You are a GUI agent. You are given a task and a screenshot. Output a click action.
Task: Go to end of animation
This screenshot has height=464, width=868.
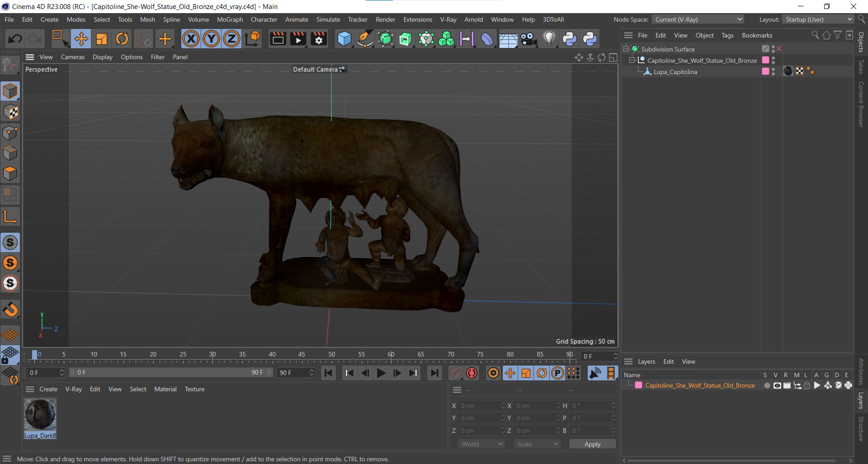point(434,373)
